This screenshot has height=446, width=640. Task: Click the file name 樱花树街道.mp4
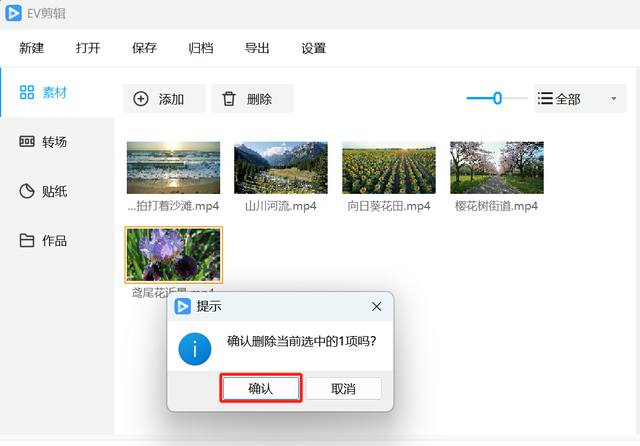coord(497,206)
